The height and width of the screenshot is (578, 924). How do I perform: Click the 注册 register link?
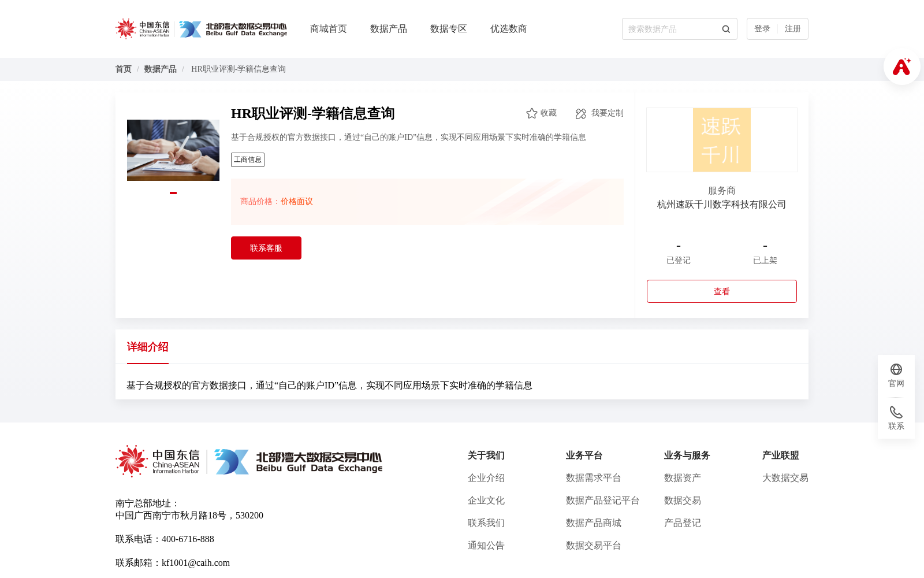pyautogui.click(x=793, y=29)
